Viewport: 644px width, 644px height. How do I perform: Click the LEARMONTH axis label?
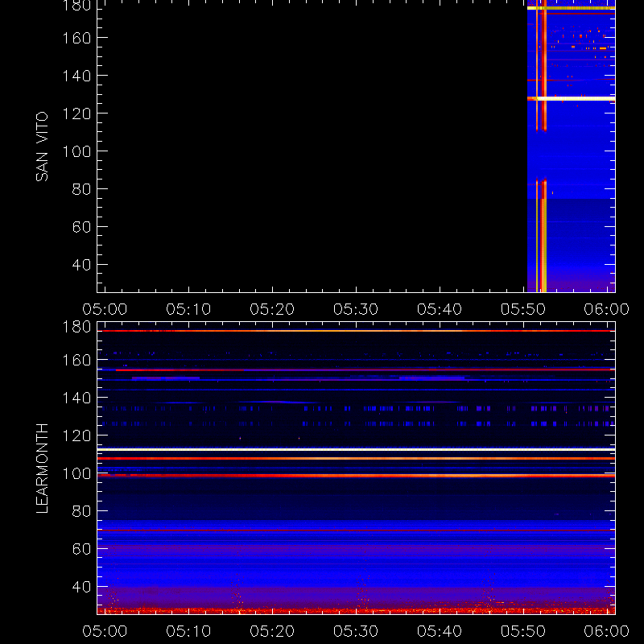(x=42, y=469)
